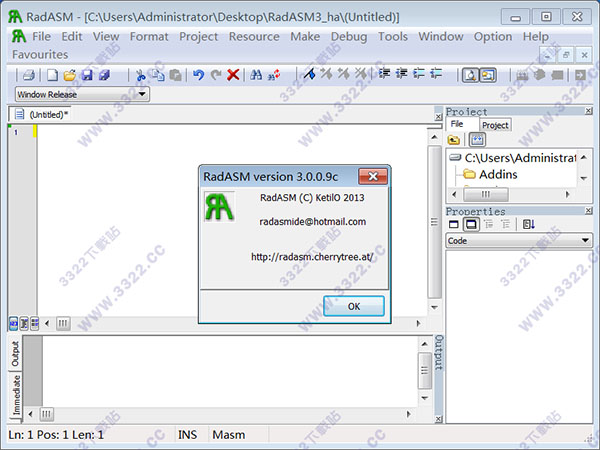Click the sort icon in Properties toolbar
600x450 pixels.
click(x=528, y=224)
